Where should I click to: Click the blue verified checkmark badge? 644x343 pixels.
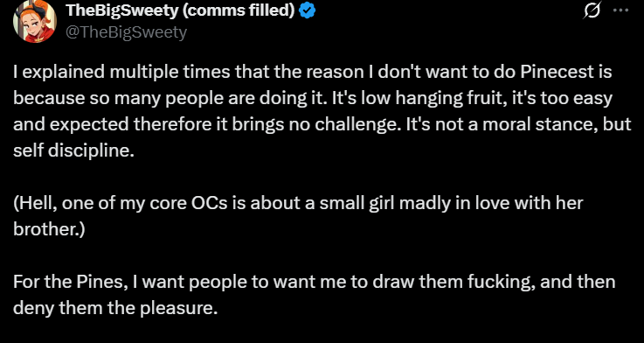pos(307,10)
